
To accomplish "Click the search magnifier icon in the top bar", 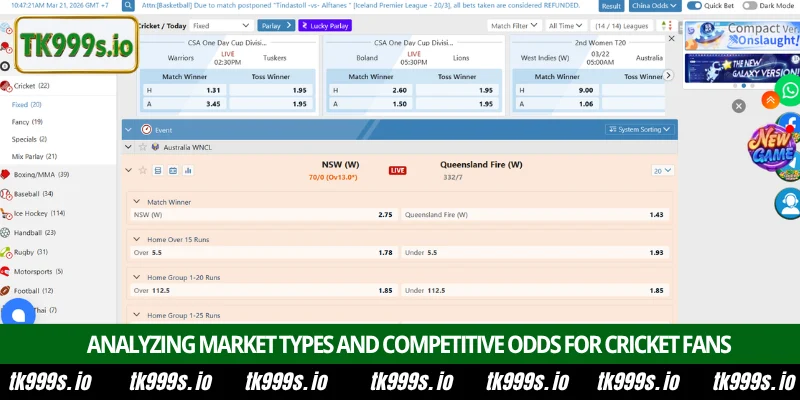I will point(128,6).
